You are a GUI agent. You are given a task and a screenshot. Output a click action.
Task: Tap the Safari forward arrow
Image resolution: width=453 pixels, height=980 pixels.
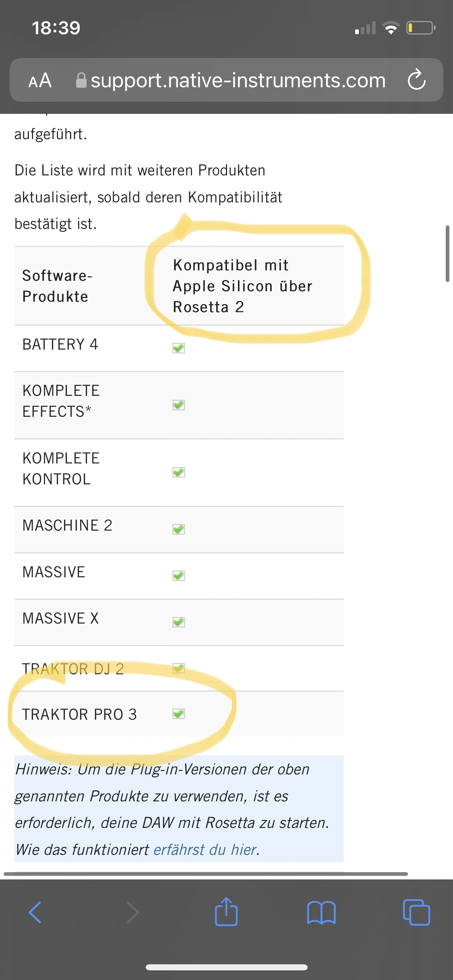(132, 912)
